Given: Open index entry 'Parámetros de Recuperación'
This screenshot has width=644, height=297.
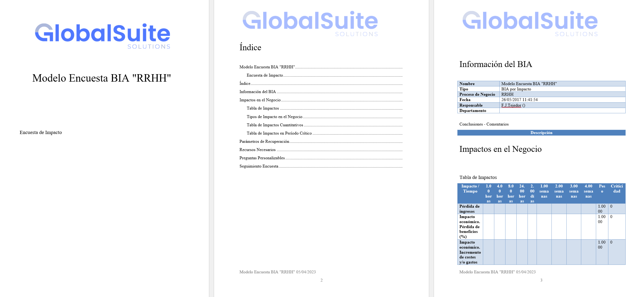Looking at the screenshot, I should [x=321, y=141].
